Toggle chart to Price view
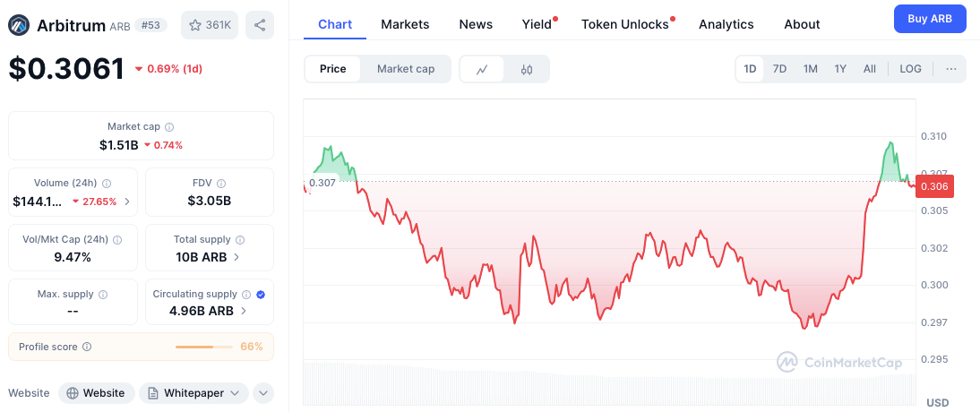980x412 pixels. click(333, 69)
